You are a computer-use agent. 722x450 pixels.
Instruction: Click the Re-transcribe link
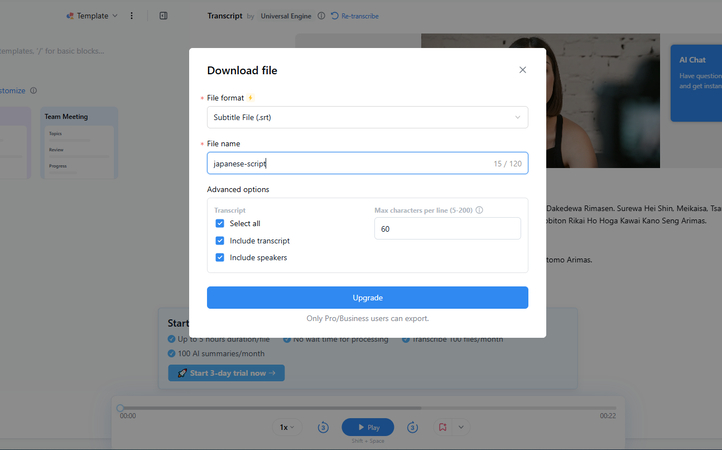355,16
